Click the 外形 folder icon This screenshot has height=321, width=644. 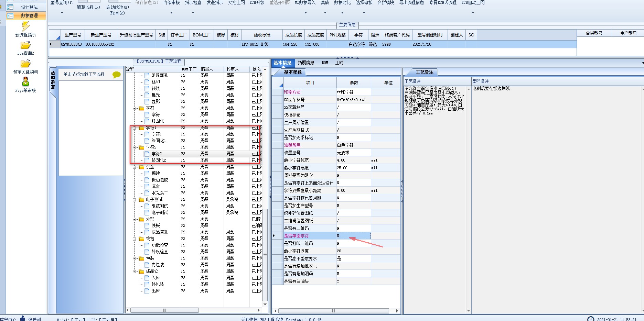(x=141, y=219)
